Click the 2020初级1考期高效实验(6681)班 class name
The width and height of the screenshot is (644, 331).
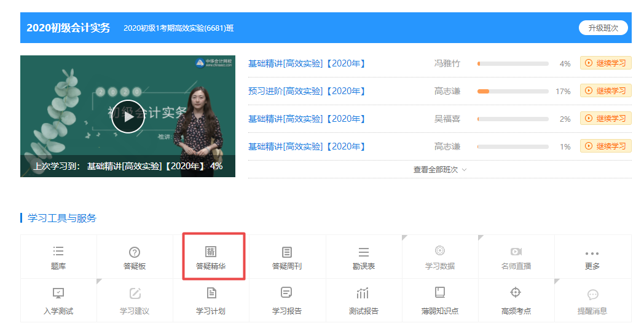179,28
